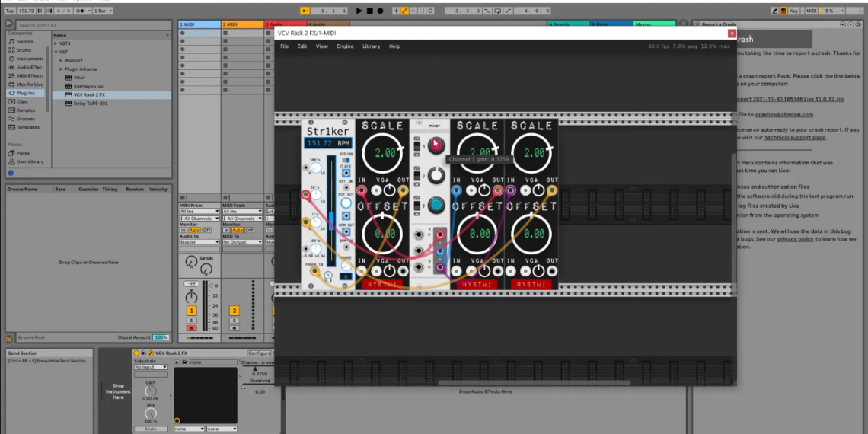
Task: Expand the Waldorf folder in browser
Action: tap(60, 61)
